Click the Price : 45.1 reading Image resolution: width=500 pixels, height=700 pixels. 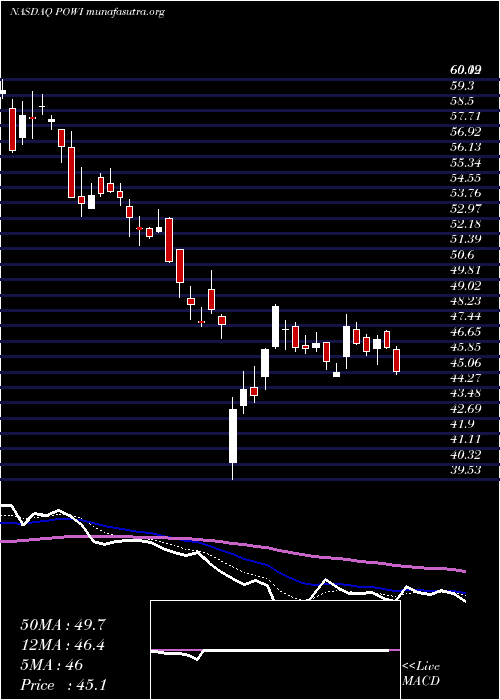pos(63,685)
